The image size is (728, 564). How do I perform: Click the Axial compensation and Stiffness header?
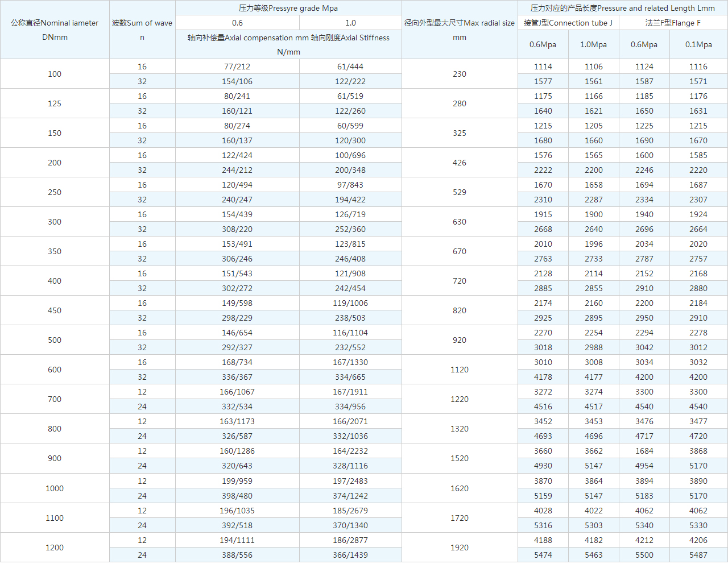pyautogui.click(x=288, y=44)
